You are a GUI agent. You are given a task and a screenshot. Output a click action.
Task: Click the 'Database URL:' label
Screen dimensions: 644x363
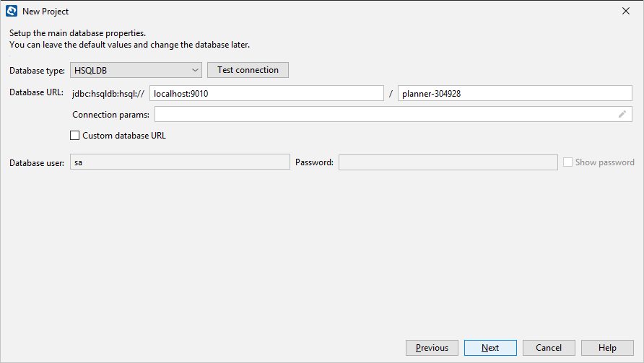point(36,92)
